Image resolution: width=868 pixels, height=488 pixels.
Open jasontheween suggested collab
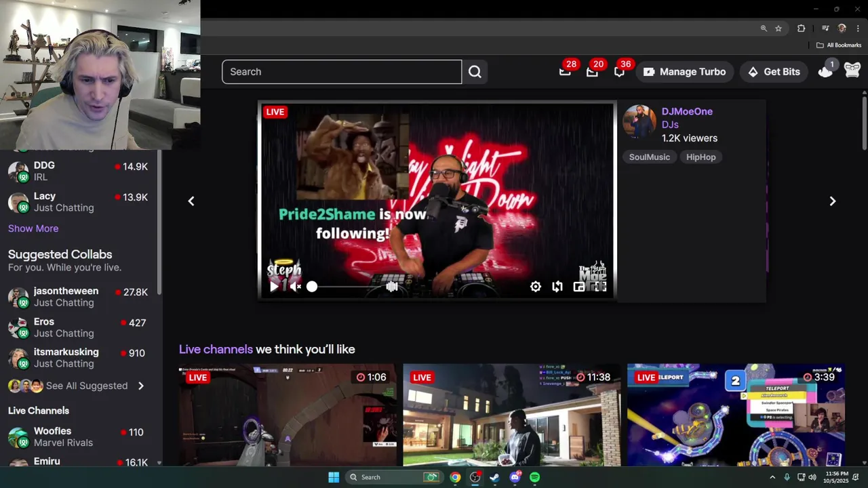(x=79, y=297)
